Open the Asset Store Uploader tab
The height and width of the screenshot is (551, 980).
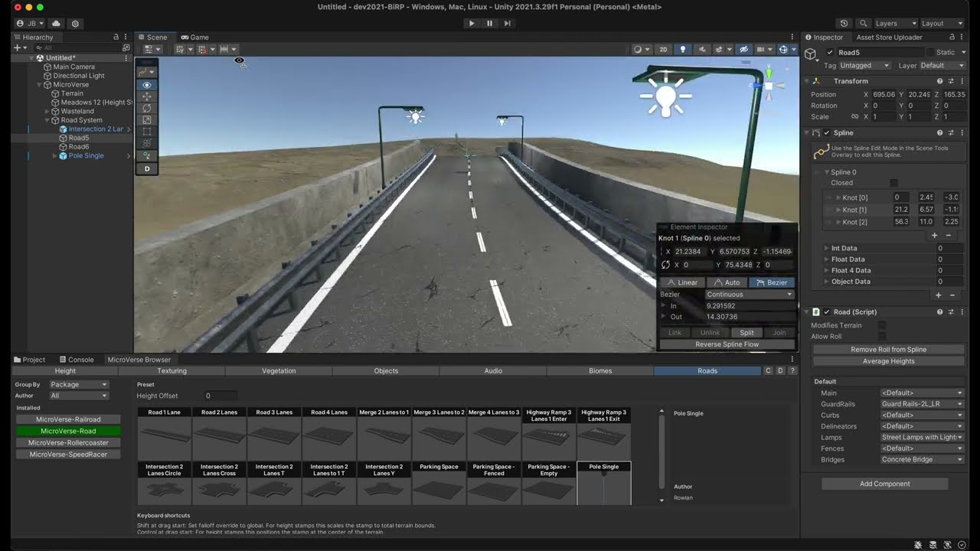click(889, 37)
